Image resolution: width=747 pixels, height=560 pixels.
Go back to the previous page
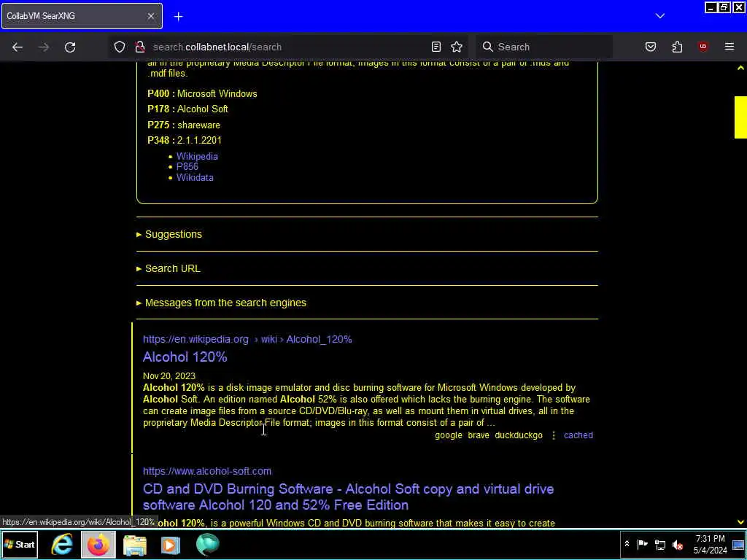[x=18, y=47]
